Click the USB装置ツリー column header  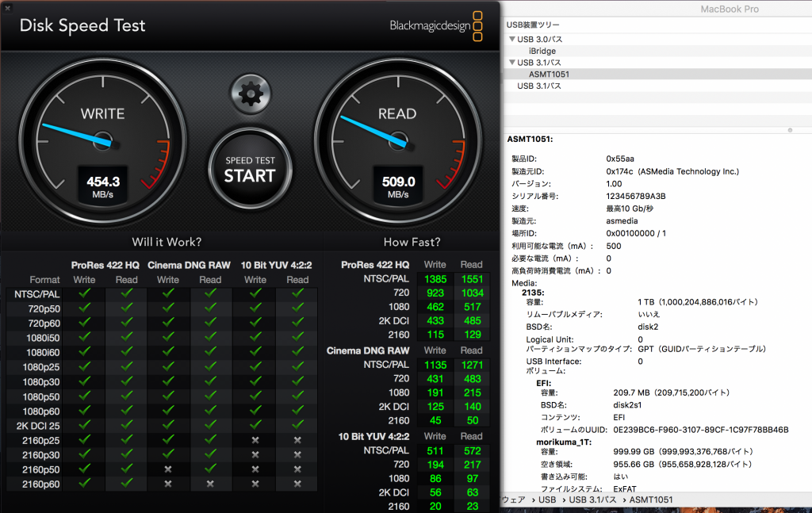point(533,25)
